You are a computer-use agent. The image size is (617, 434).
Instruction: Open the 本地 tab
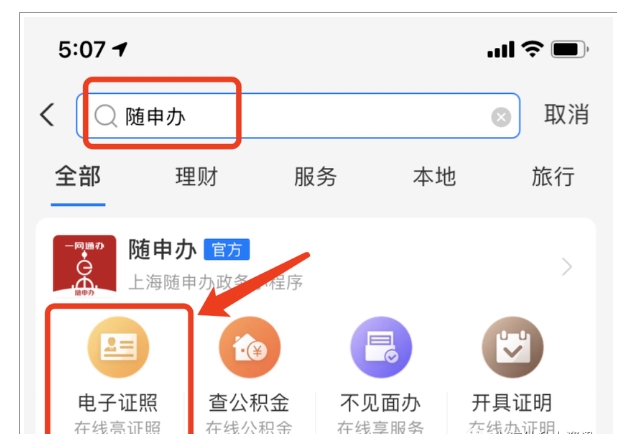click(x=434, y=176)
